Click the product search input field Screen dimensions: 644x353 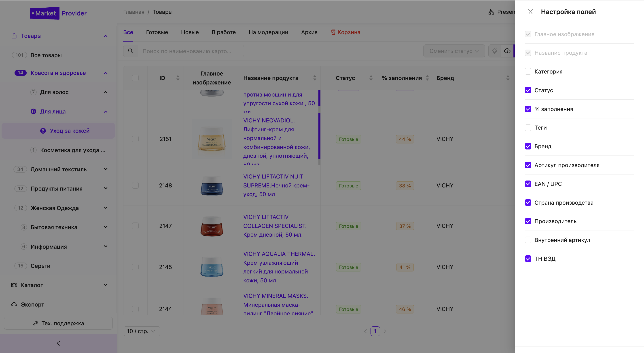191,51
